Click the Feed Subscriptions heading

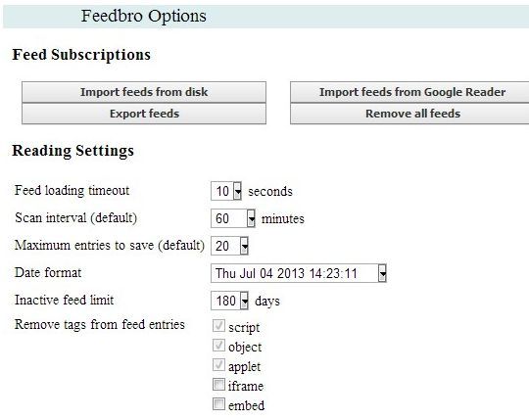(x=81, y=55)
